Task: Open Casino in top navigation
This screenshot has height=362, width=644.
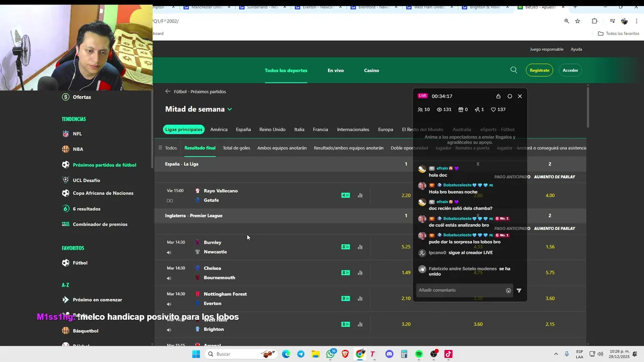Action: tap(371, 70)
